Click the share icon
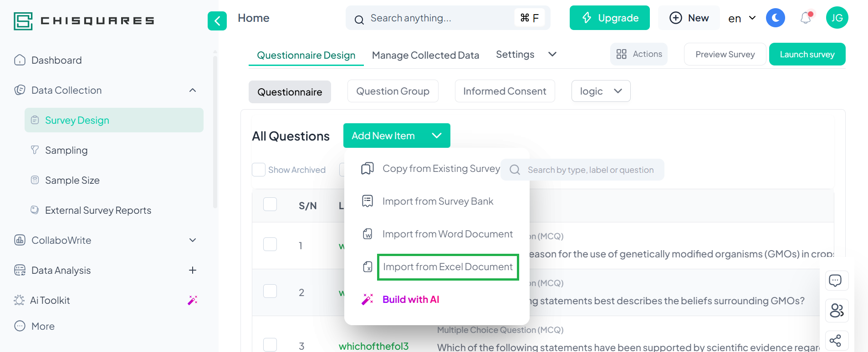This screenshot has width=868, height=352. pyautogui.click(x=835, y=341)
